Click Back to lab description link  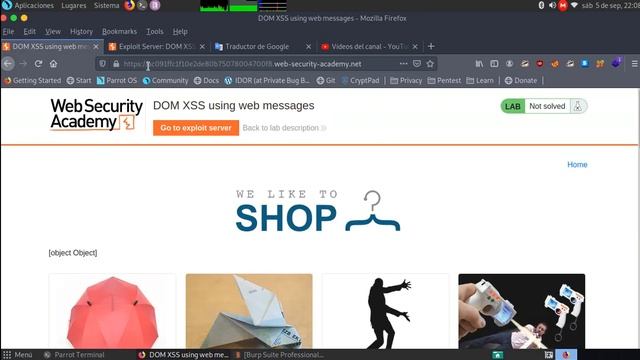(x=284, y=128)
